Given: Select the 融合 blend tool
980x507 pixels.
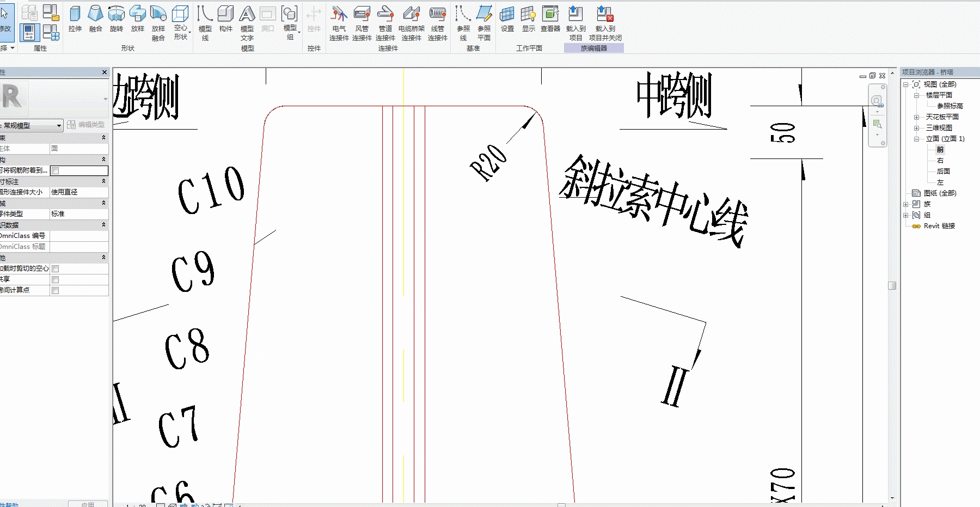Looking at the screenshot, I should click(96, 19).
